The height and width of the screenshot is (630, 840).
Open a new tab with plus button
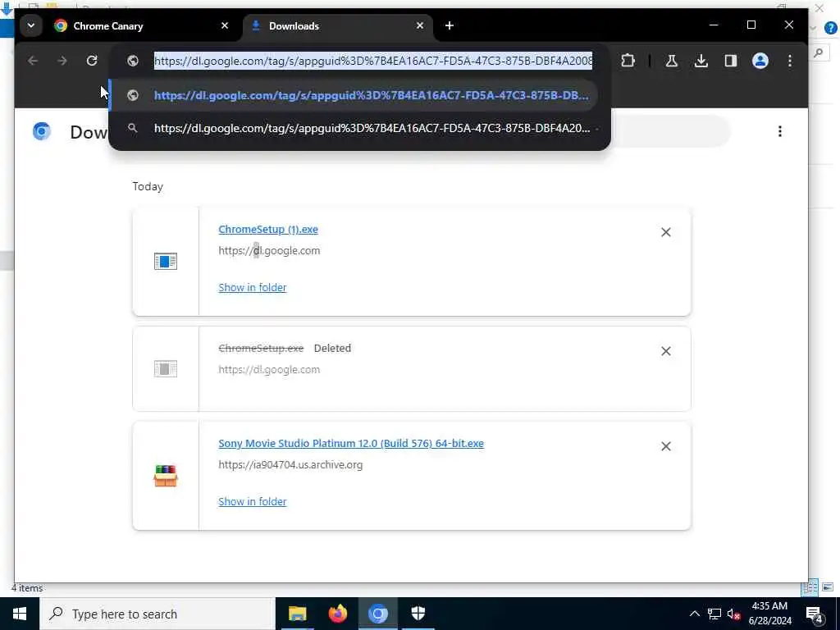450,25
